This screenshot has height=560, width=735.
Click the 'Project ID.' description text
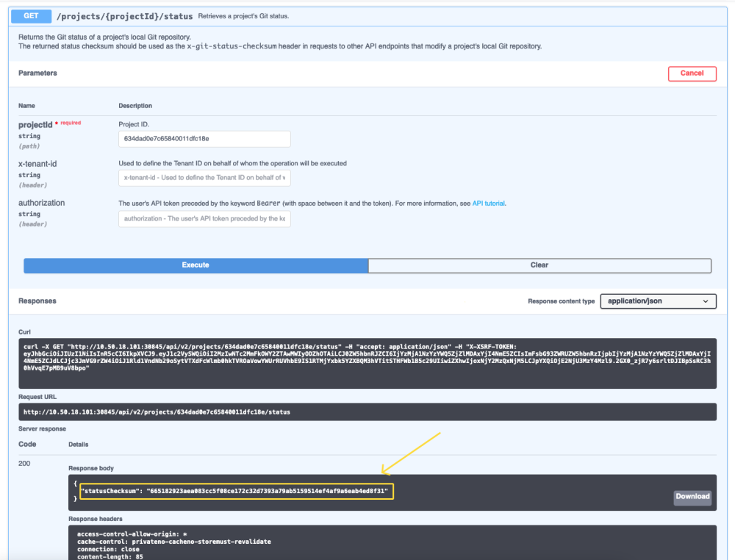tap(134, 124)
